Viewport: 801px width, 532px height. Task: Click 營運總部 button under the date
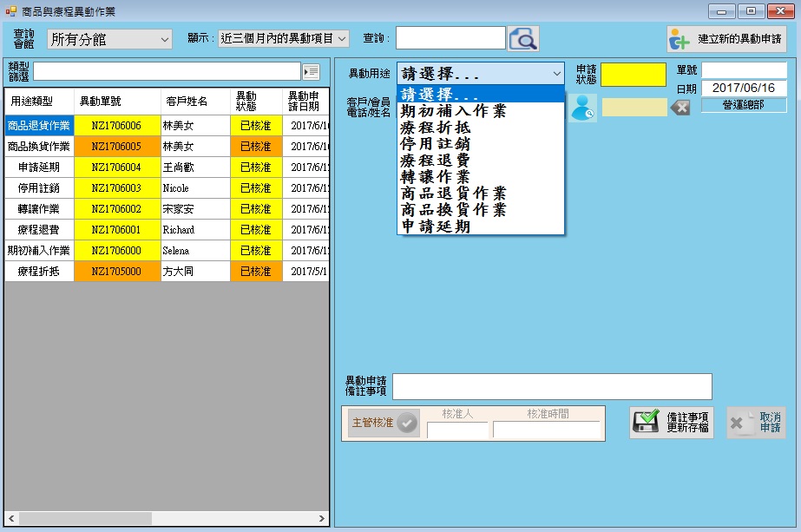tap(744, 105)
